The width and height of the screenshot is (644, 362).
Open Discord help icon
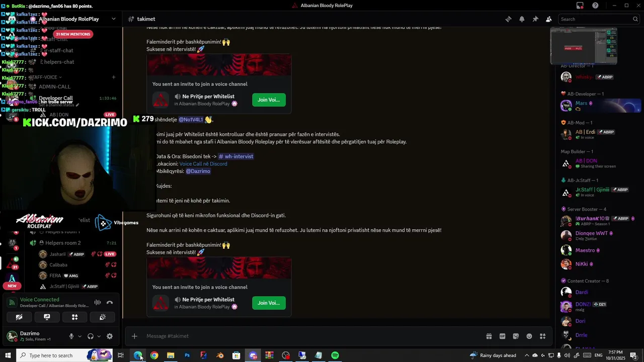595,6
